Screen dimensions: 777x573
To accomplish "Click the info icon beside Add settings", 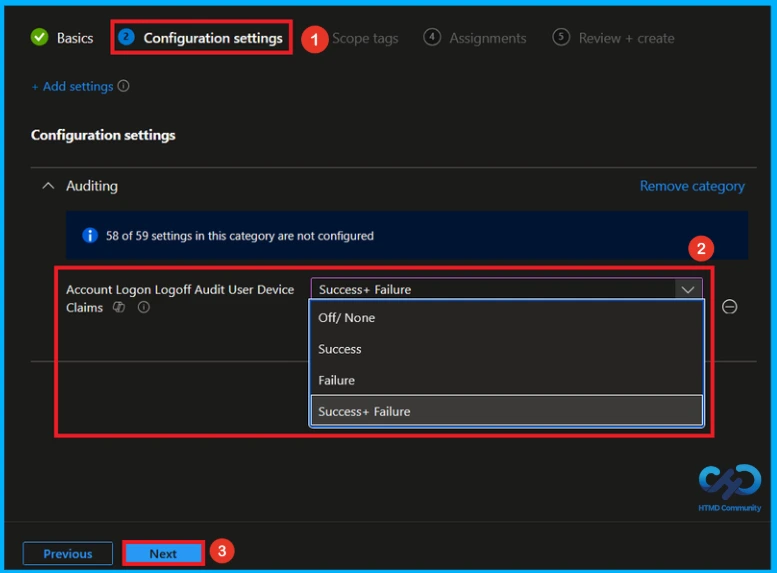I will point(123,86).
